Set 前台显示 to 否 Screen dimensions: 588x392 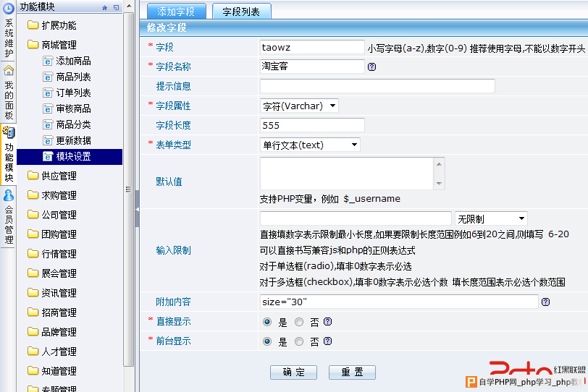299,341
